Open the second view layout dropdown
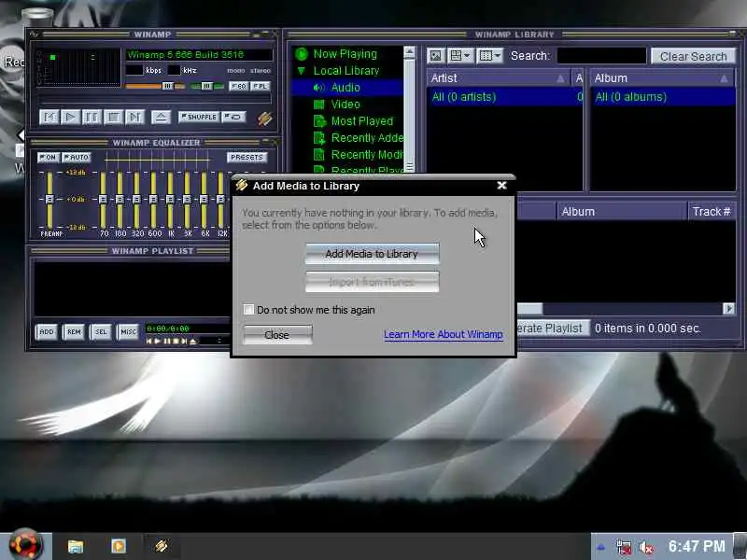Viewport: 747px width, 560px height. (x=459, y=56)
